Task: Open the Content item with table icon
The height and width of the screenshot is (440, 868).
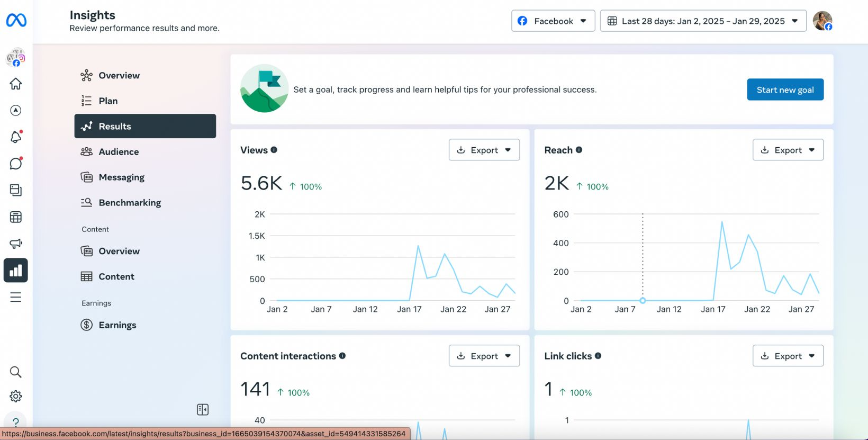Action: [145, 276]
